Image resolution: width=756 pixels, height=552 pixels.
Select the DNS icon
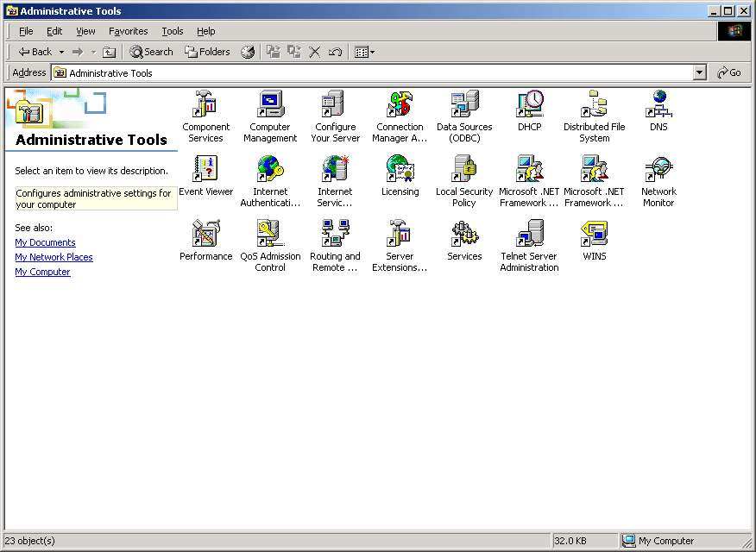[x=658, y=104]
